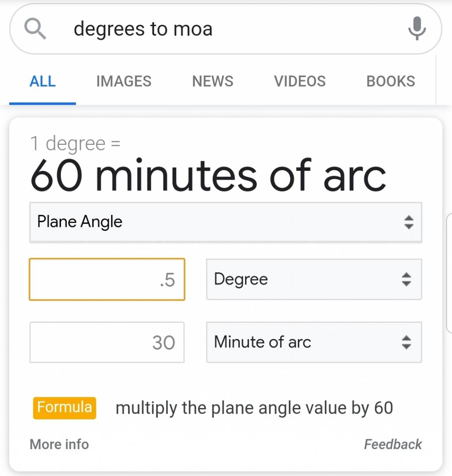Click the search box with degrees to moa
The image size is (452, 476).
pos(226,29)
